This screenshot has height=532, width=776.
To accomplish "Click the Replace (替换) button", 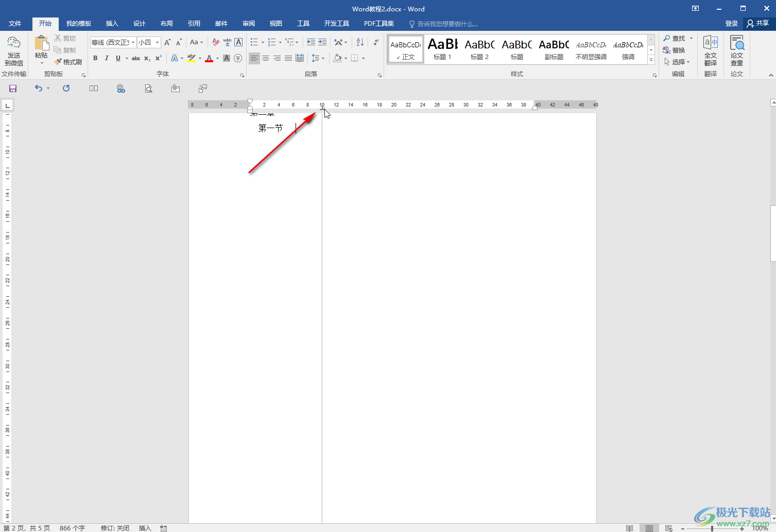I will [674, 50].
